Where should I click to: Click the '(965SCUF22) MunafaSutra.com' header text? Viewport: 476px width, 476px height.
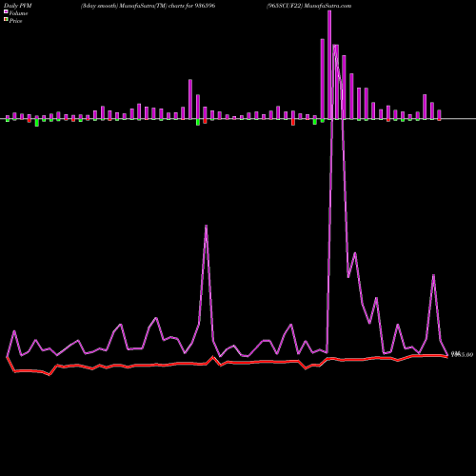(x=308, y=6)
